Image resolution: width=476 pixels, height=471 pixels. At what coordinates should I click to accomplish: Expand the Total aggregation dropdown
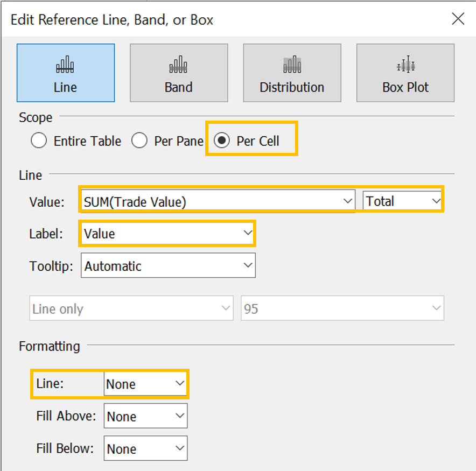click(x=403, y=201)
